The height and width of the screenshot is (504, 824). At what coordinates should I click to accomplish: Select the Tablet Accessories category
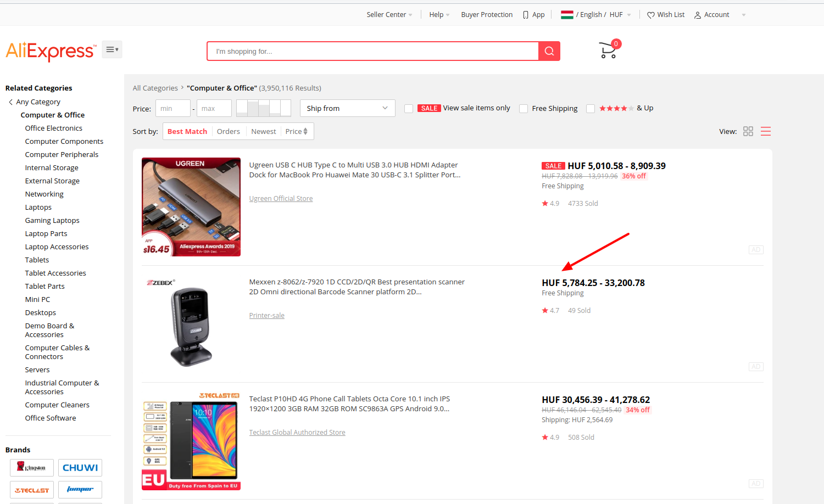pos(55,273)
